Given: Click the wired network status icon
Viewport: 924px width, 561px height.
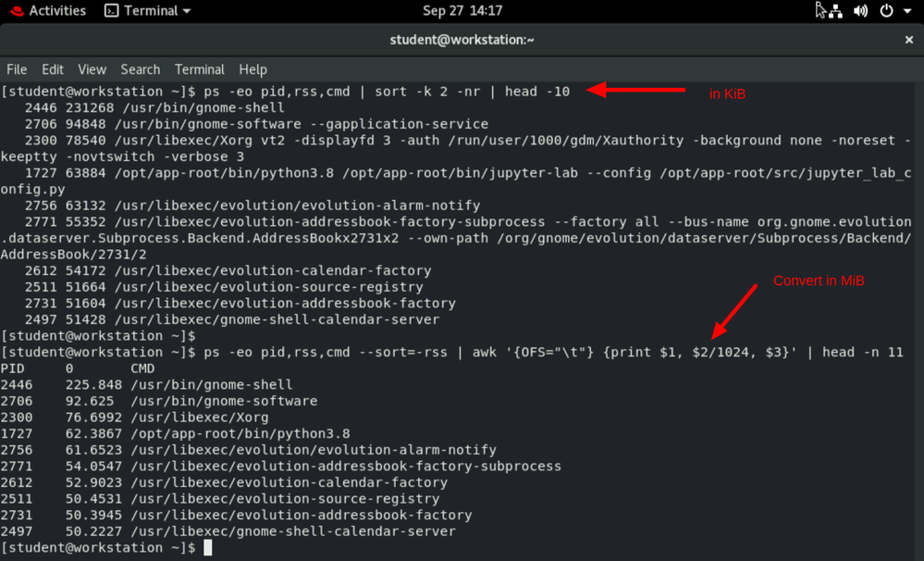Looking at the screenshot, I should click(835, 11).
